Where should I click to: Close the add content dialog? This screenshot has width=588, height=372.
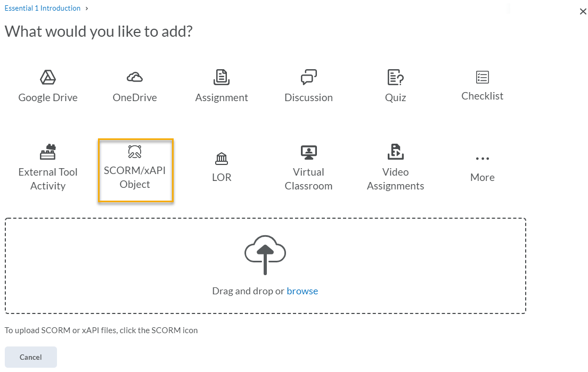pyautogui.click(x=583, y=12)
